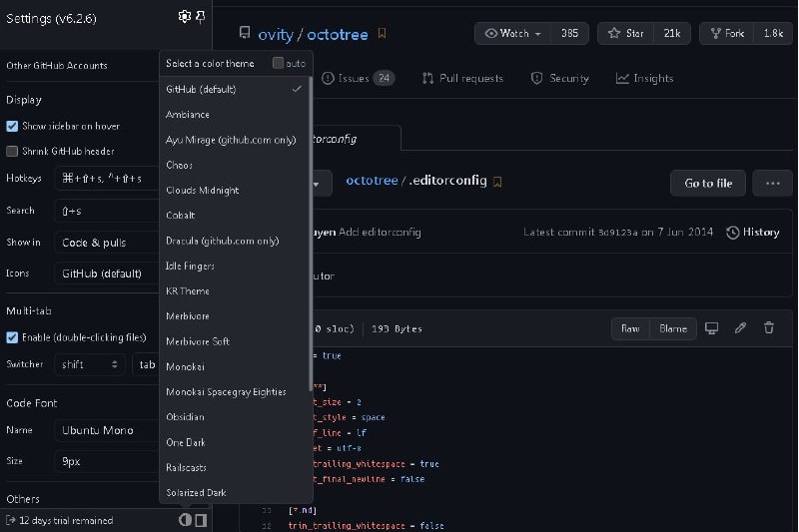Click the logout arrow icon near trial text

pos(10,520)
